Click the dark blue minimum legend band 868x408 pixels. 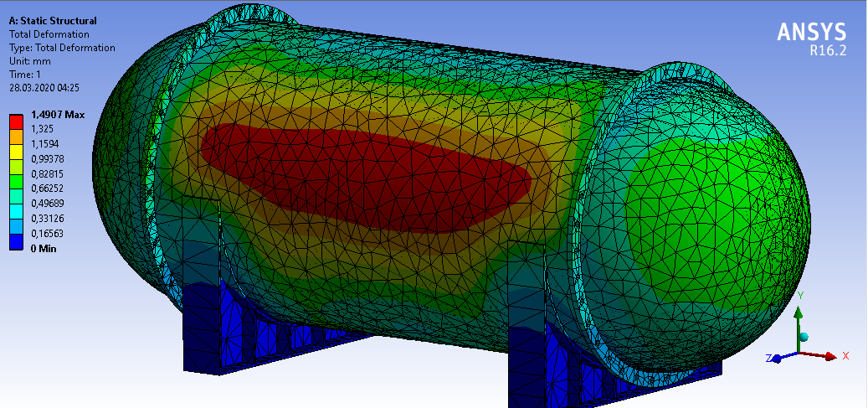[16, 241]
